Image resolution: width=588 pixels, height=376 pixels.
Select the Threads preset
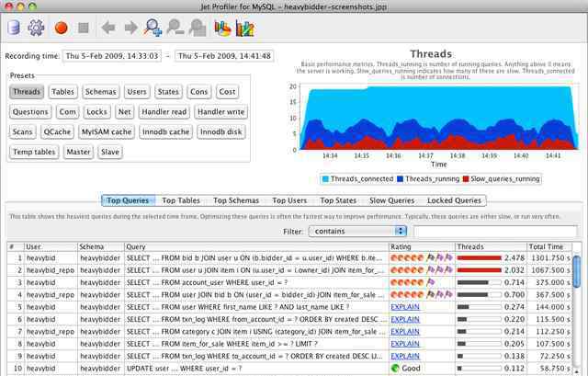point(27,92)
